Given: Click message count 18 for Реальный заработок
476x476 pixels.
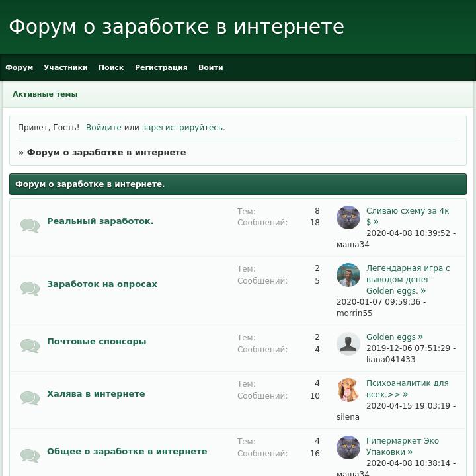Looking at the screenshot, I should tap(315, 223).
